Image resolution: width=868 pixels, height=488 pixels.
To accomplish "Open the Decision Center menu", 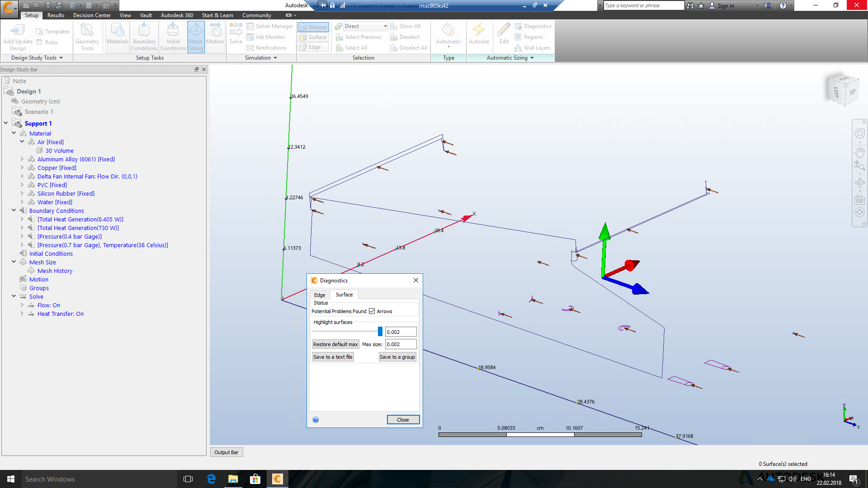I will coord(91,15).
